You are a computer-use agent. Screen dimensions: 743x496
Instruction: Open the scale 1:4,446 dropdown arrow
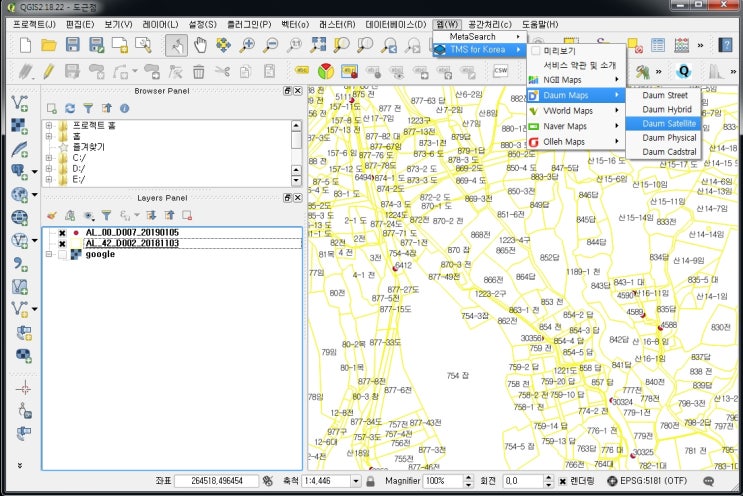point(356,481)
